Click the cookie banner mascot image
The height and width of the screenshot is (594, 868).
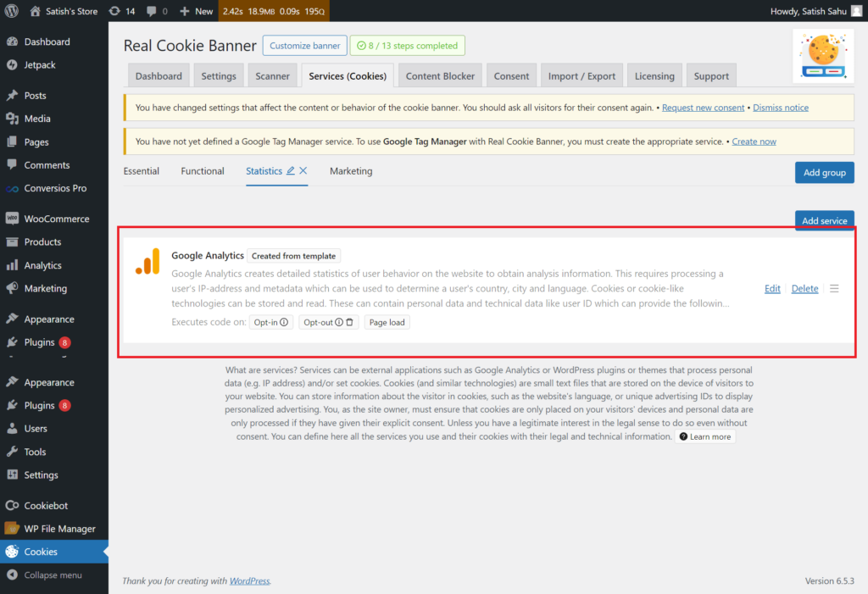coord(823,55)
